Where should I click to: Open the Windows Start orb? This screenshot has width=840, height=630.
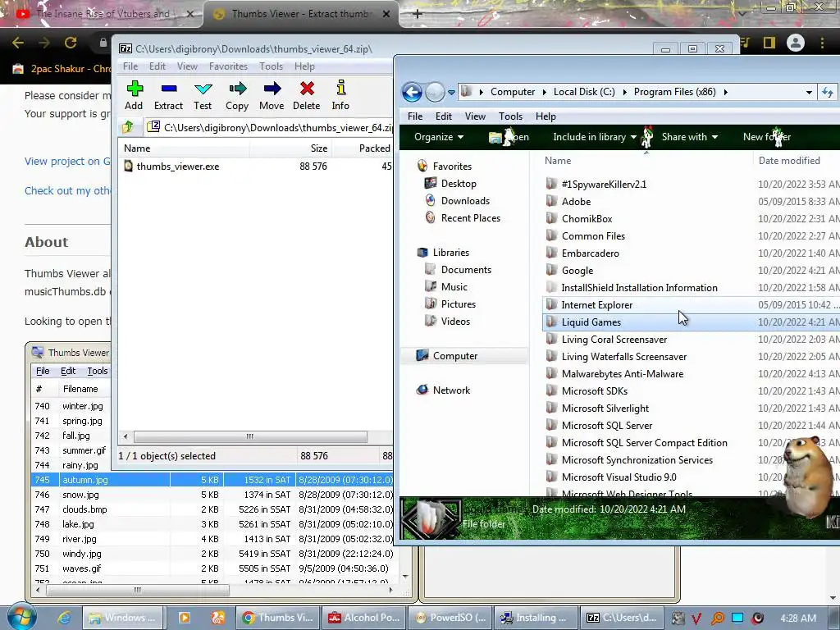coord(22,616)
